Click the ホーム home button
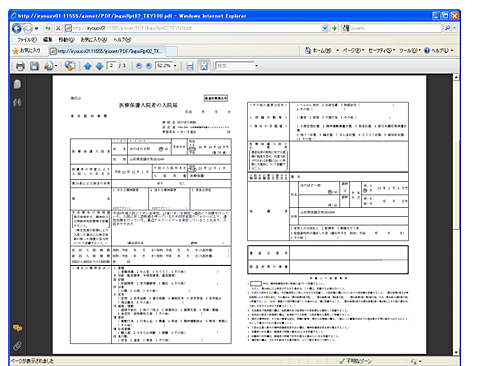492x366 pixels. tap(318, 51)
